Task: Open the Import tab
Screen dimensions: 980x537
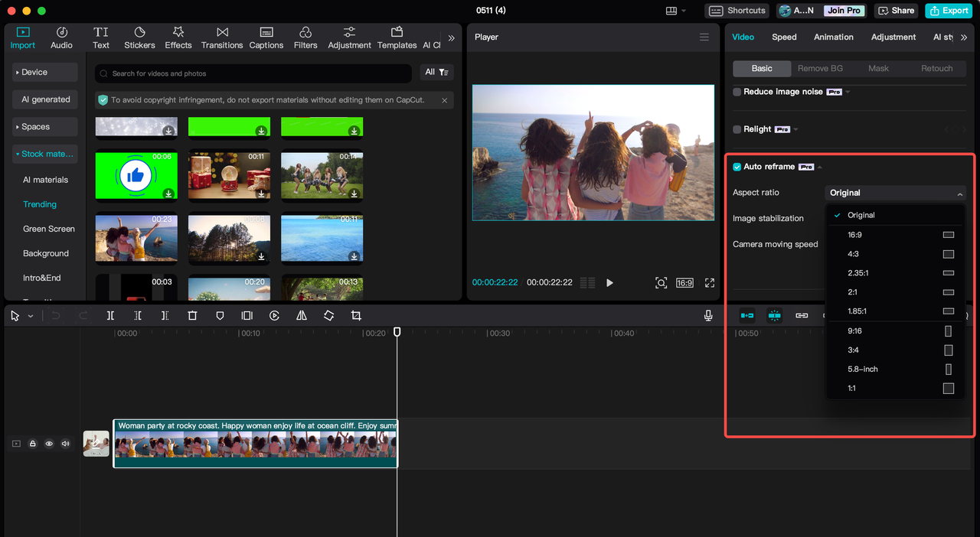Action: point(22,37)
